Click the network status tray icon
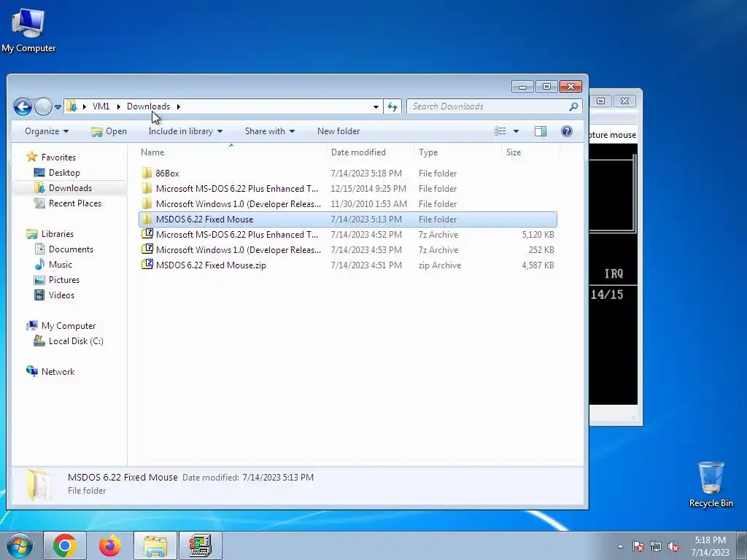 [x=656, y=546]
